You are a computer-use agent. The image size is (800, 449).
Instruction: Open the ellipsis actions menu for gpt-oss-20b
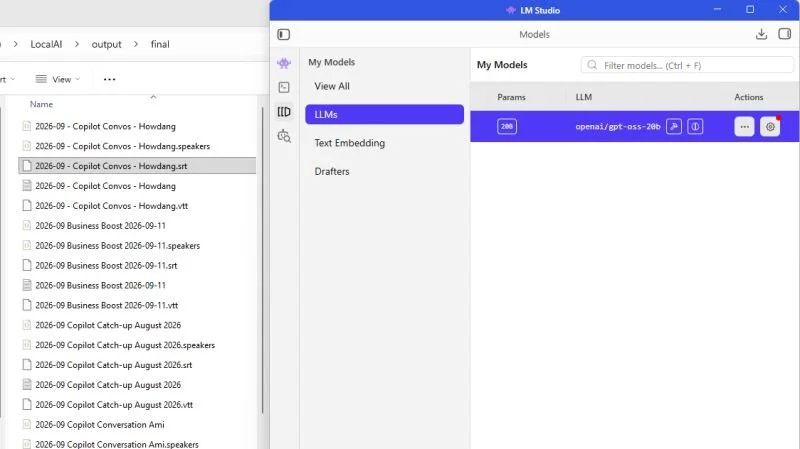point(744,127)
